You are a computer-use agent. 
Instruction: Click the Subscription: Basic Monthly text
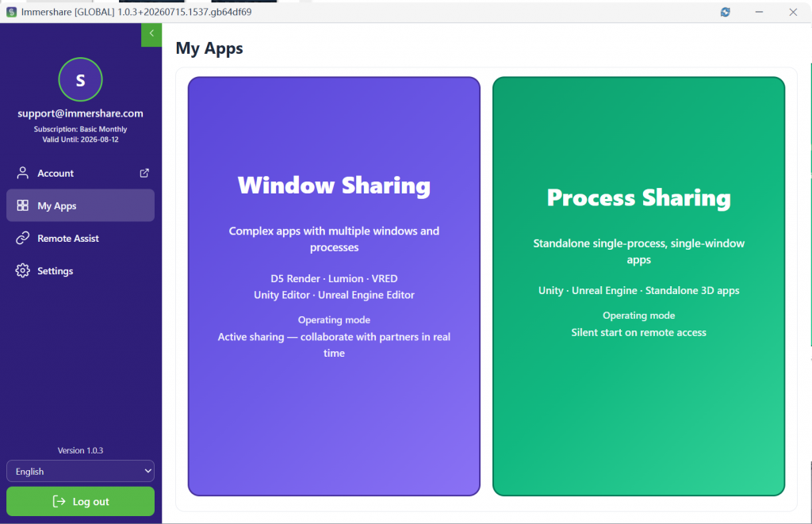(80, 129)
